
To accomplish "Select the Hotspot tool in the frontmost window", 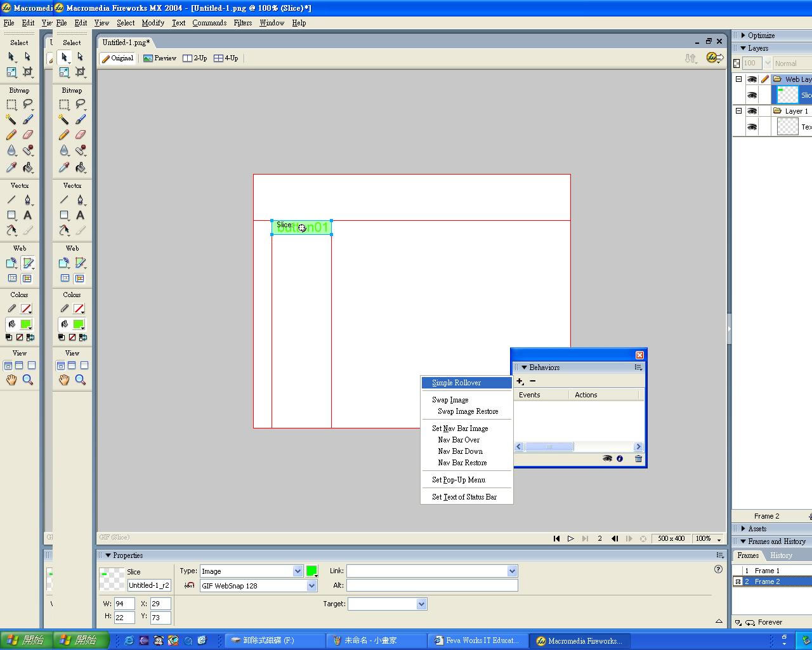I will point(64,263).
